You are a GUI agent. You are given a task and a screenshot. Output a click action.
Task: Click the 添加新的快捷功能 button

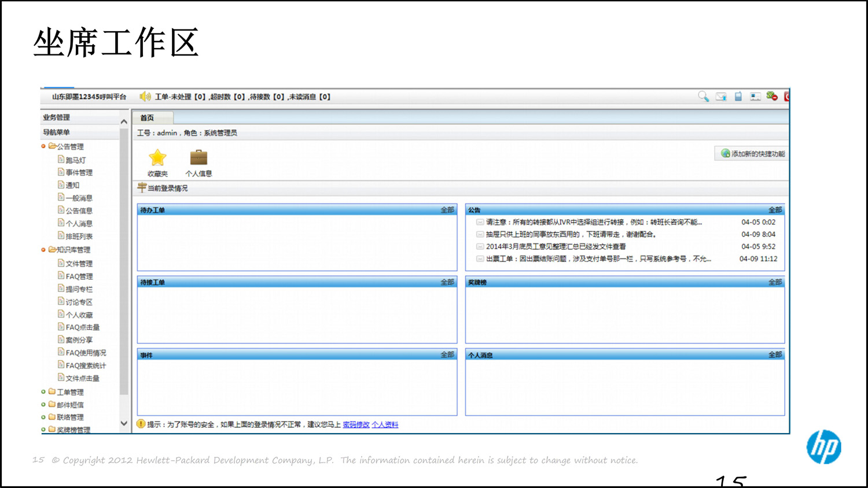753,154
